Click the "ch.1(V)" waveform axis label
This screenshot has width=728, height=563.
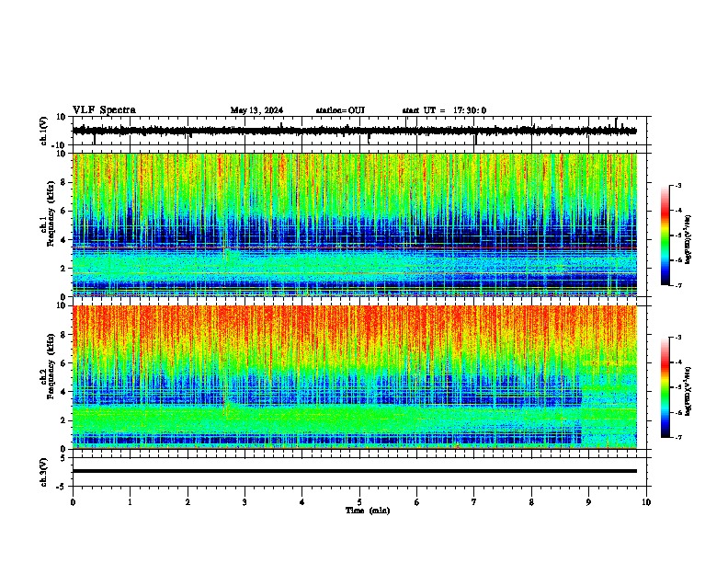click(45, 131)
